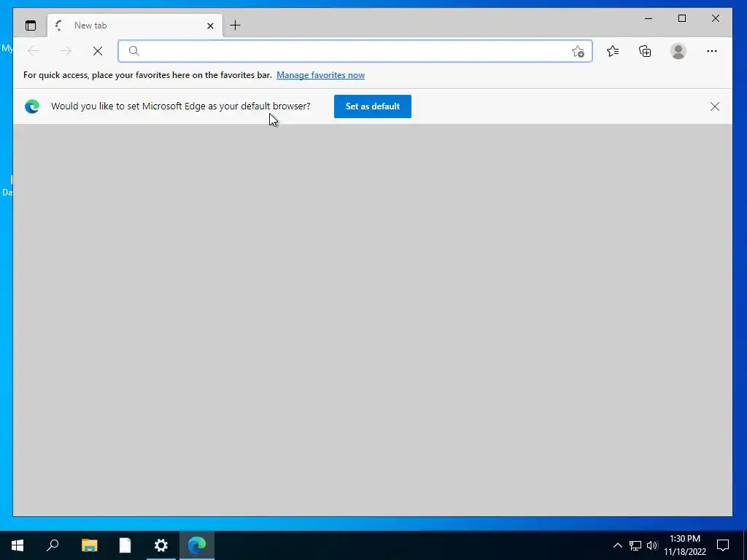747x560 pixels.
Task: Switch to Microsoft Edge on taskbar
Action: click(x=197, y=545)
